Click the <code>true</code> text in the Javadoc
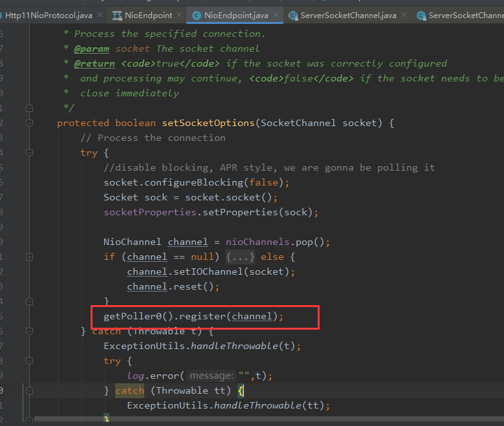Viewport: 504px width, 426px height. pos(170,63)
